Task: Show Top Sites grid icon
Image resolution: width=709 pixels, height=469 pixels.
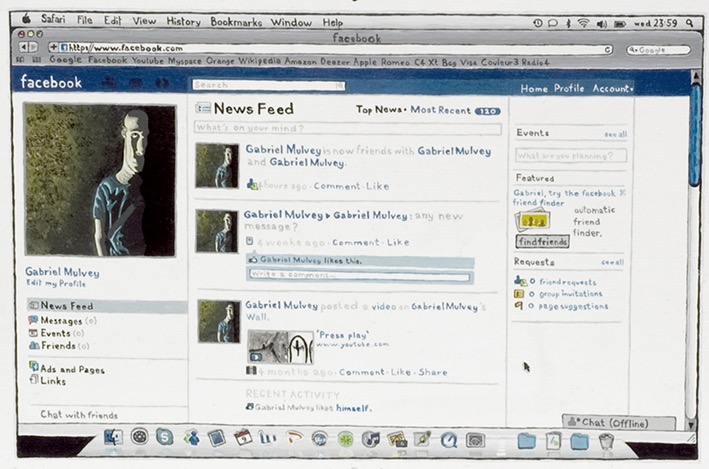Action: pos(38,60)
